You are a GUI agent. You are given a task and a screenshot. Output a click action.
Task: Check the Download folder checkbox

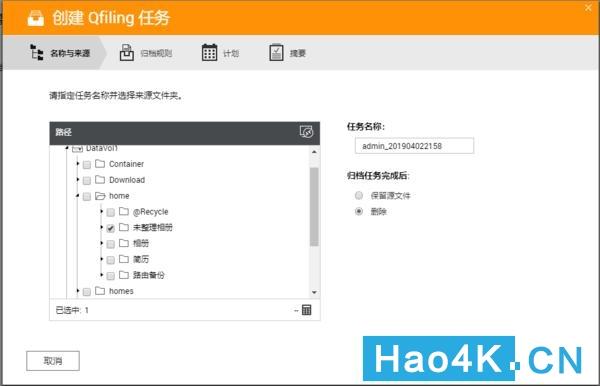click(x=87, y=180)
